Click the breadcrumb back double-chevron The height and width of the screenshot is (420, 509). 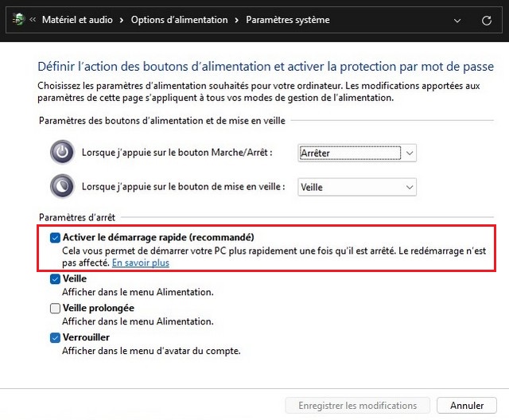click(x=33, y=20)
